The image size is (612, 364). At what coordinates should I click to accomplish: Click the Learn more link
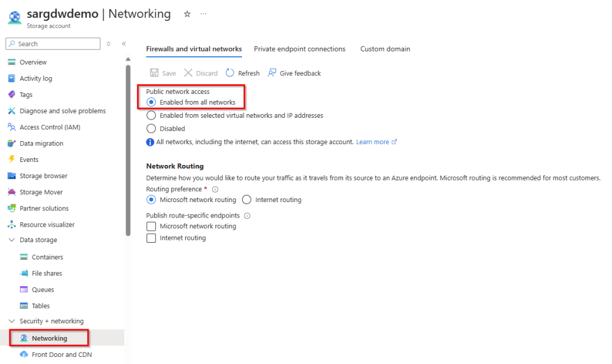pos(372,142)
